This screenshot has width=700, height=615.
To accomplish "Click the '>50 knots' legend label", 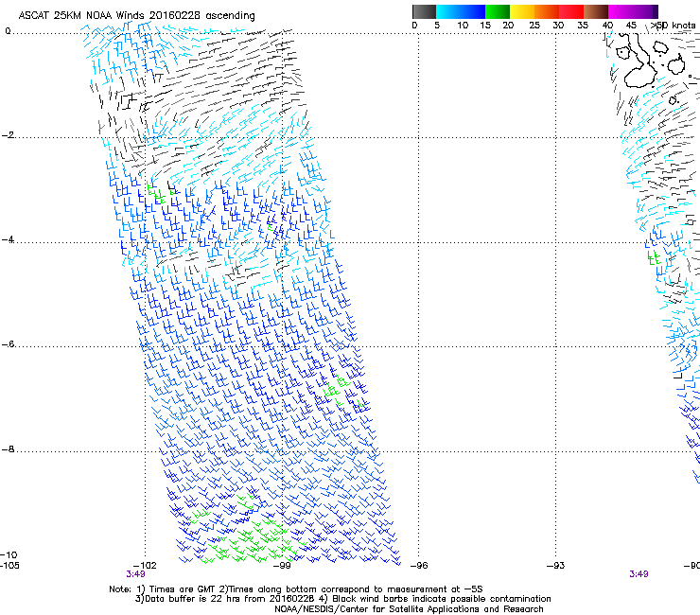I will click(673, 26).
